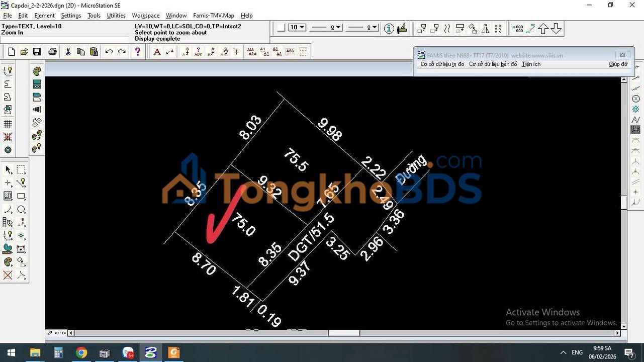Toggle the ABC spell-check toolbar icon
This screenshot has width=644, height=362.
[290, 51]
